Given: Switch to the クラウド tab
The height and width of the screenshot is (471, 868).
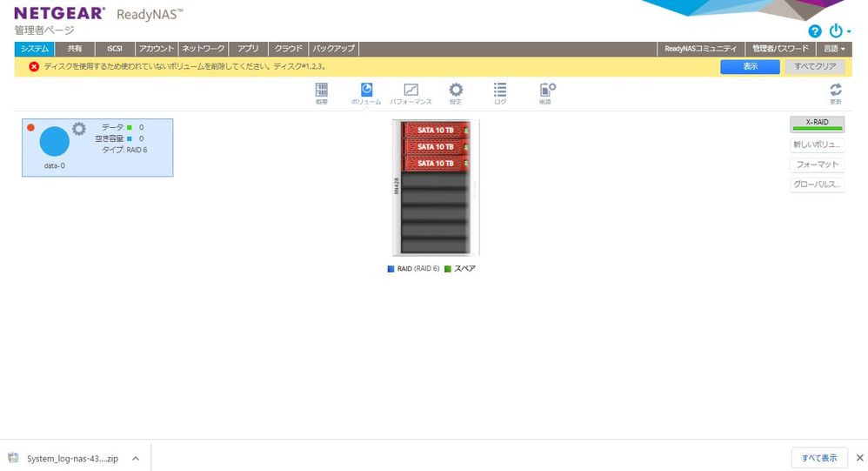Looking at the screenshot, I should [289, 49].
